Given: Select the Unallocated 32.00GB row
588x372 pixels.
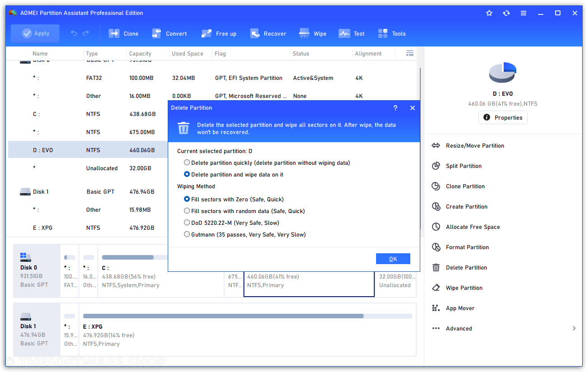Looking at the screenshot, I should point(88,168).
